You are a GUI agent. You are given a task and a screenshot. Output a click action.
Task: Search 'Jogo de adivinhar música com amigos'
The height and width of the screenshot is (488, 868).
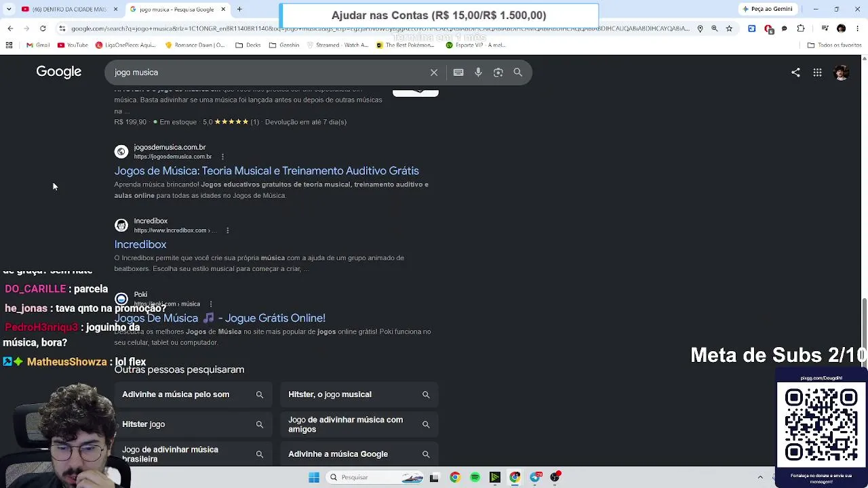point(359,424)
